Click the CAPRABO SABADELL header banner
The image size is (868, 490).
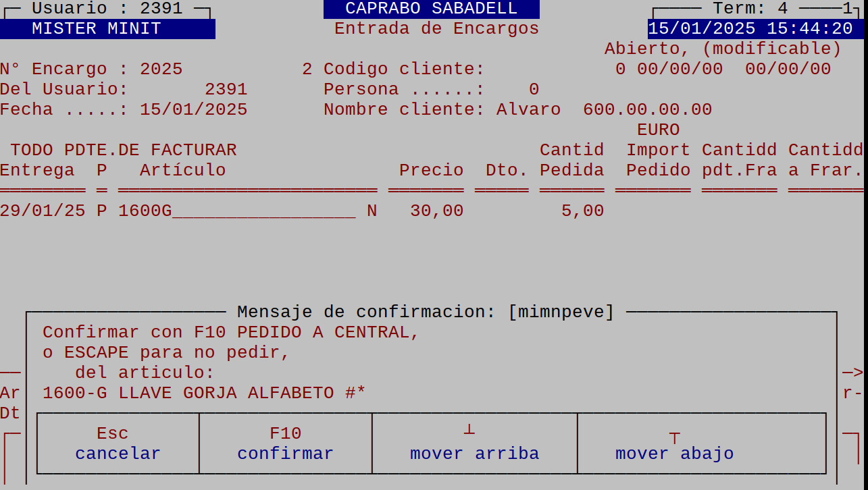click(432, 9)
